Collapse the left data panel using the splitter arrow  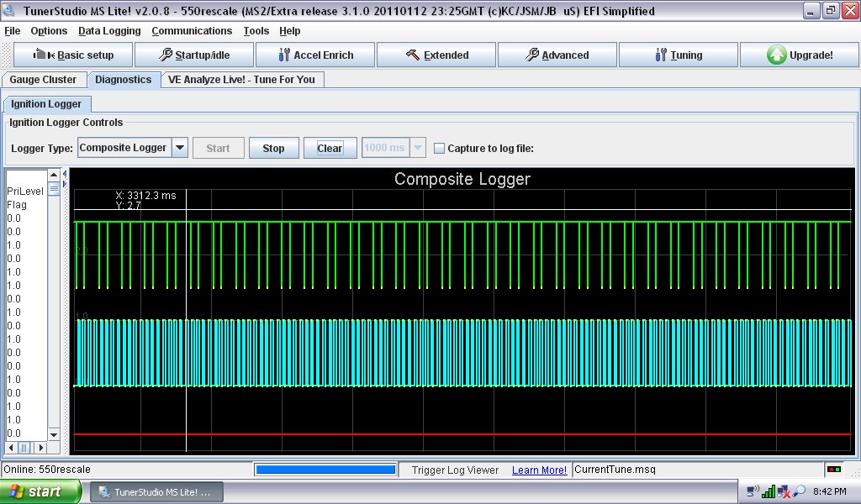click(65, 174)
